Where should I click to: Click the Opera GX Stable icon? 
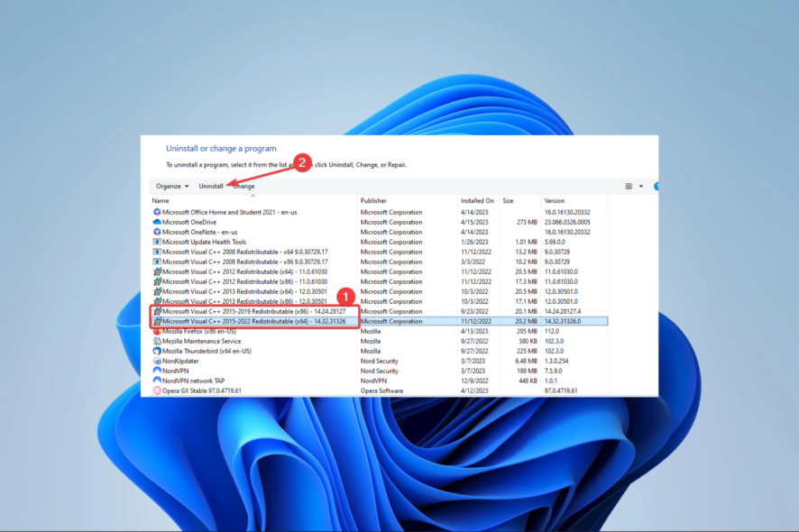159,390
